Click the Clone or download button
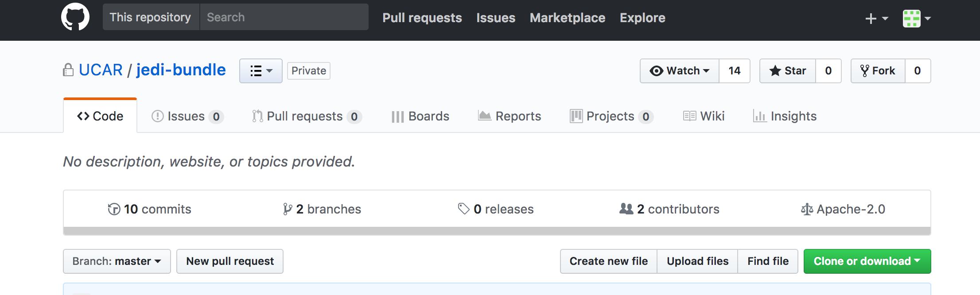The height and width of the screenshot is (295, 980). point(867,261)
